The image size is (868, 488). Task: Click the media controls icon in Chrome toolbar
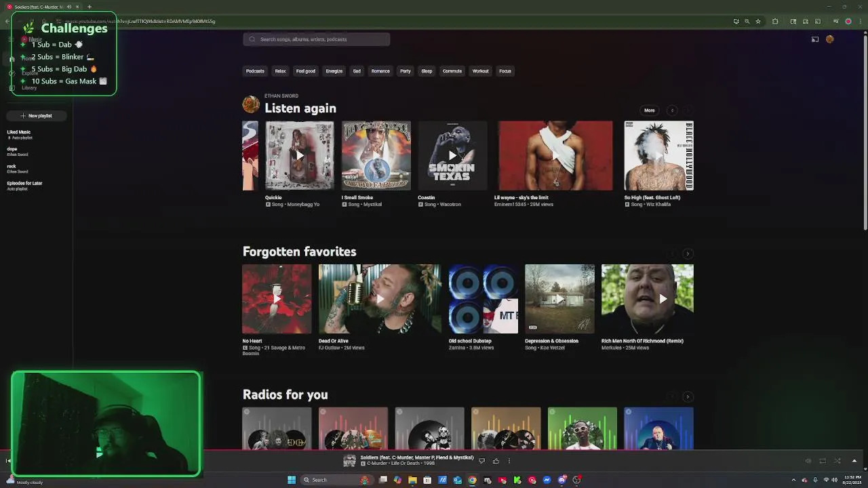tap(835, 21)
